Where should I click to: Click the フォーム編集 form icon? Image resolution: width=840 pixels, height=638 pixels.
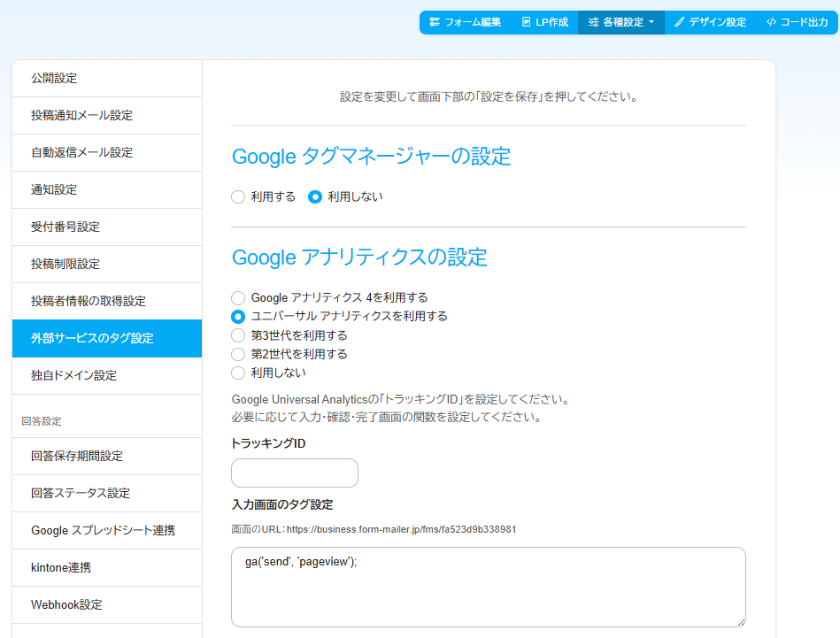pyautogui.click(x=435, y=22)
